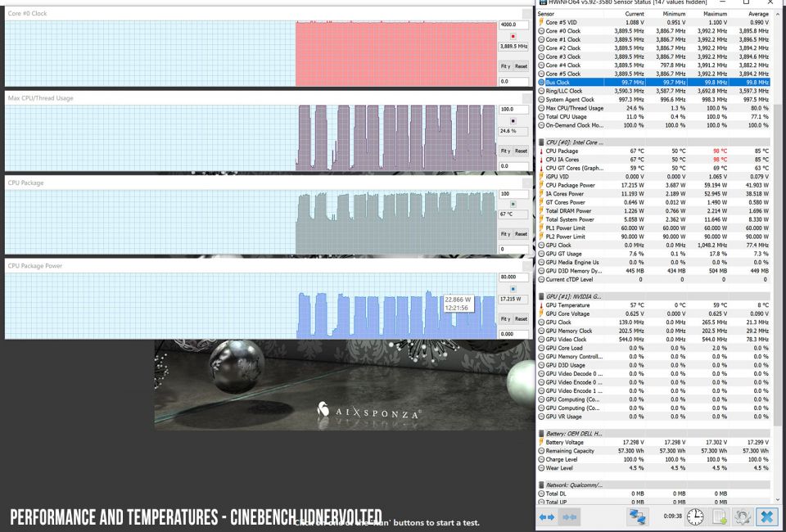Open the blue color swatch in CPU Package Power graph

[513, 289]
